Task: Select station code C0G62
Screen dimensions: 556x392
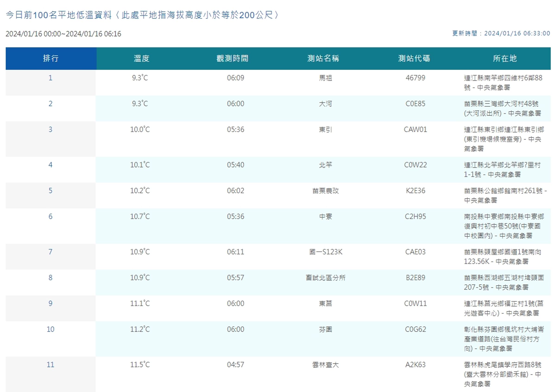Action: click(416, 329)
